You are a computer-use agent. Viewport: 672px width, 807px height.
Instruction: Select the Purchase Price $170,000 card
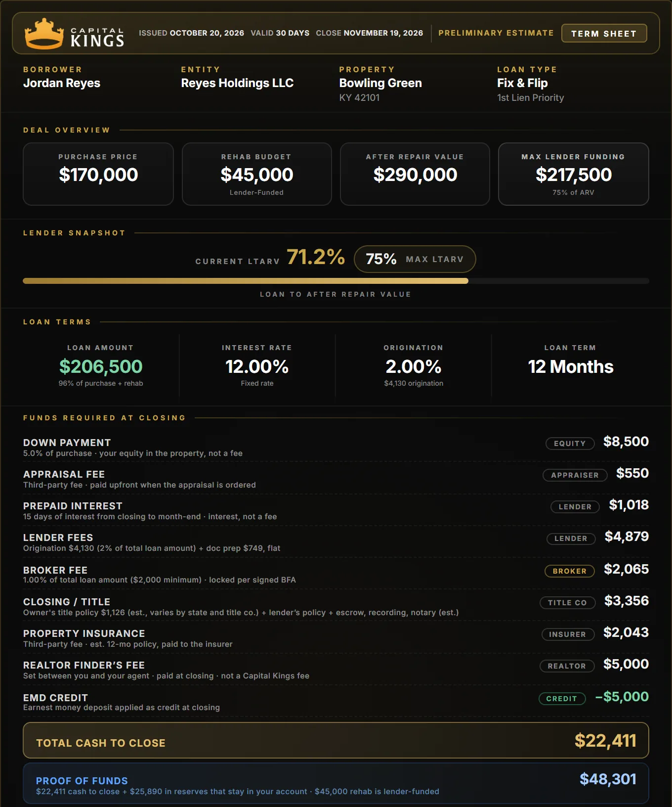point(98,174)
